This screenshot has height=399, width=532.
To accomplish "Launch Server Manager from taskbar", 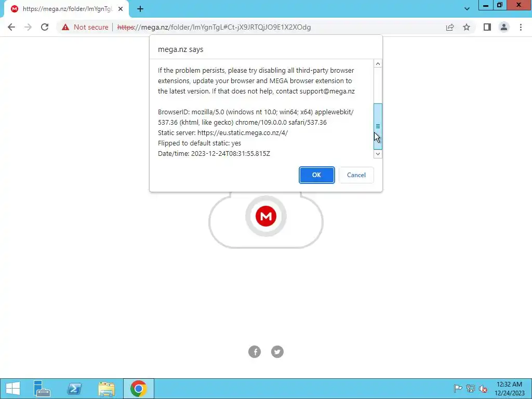I will [42, 389].
